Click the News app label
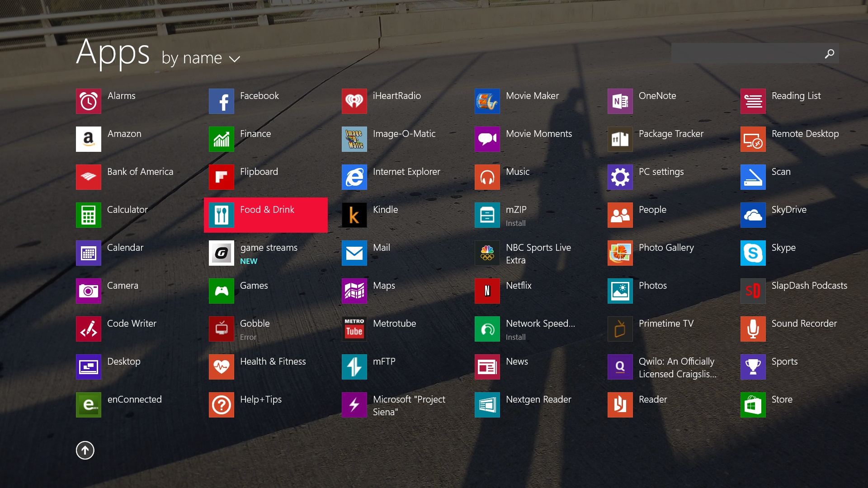Viewport: 868px width, 488px height. click(x=517, y=361)
